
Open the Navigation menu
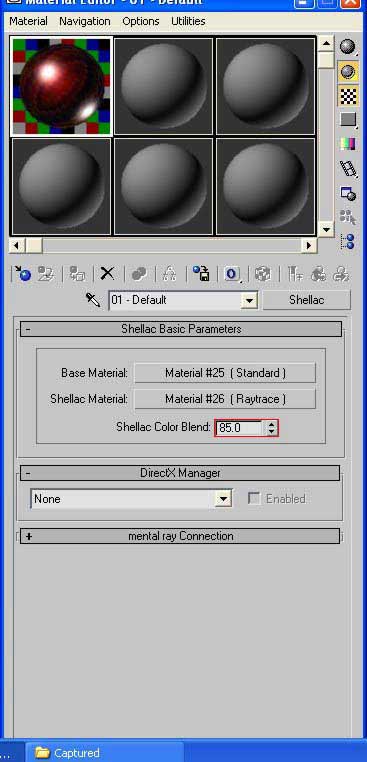(85, 21)
